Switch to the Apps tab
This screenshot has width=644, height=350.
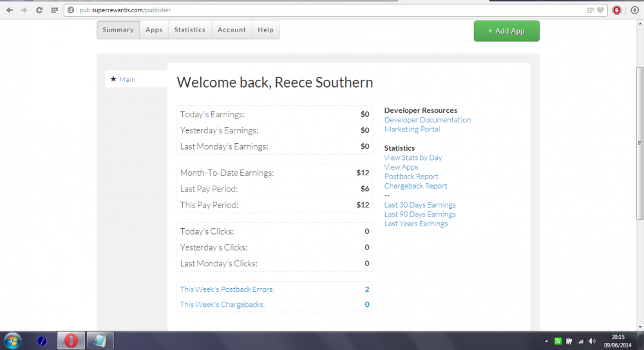[x=154, y=30]
